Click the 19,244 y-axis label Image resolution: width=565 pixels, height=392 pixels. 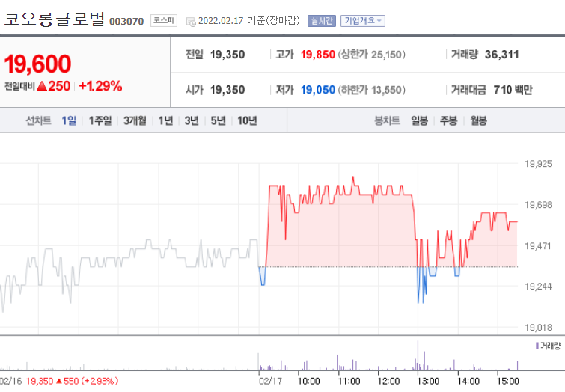(x=538, y=287)
